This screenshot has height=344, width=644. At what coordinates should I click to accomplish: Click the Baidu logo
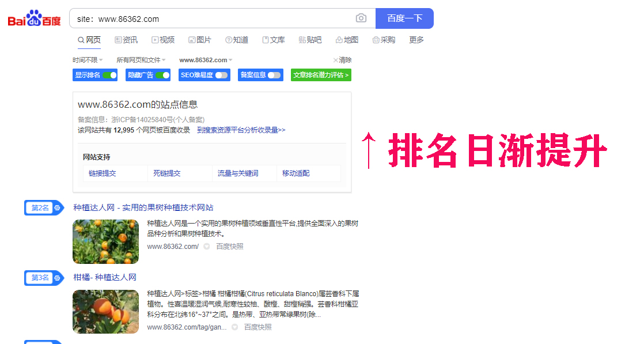click(34, 19)
